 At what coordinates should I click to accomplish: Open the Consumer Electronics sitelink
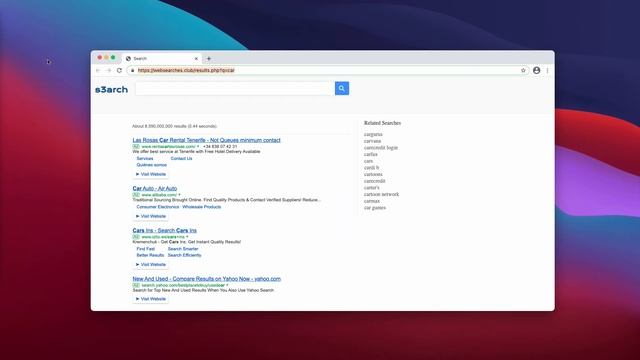pyautogui.click(x=158, y=207)
